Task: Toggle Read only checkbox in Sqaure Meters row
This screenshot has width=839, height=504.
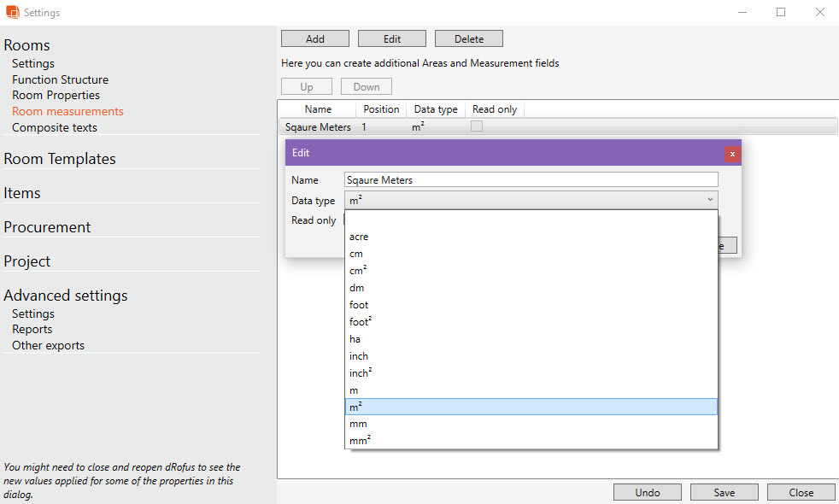Action: click(x=477, y=126)
